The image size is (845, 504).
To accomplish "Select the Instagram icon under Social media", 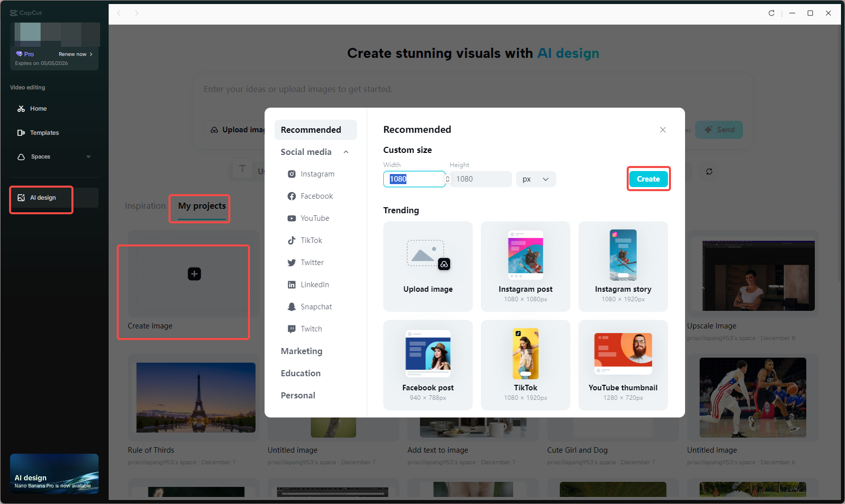I will pos(292,174).
